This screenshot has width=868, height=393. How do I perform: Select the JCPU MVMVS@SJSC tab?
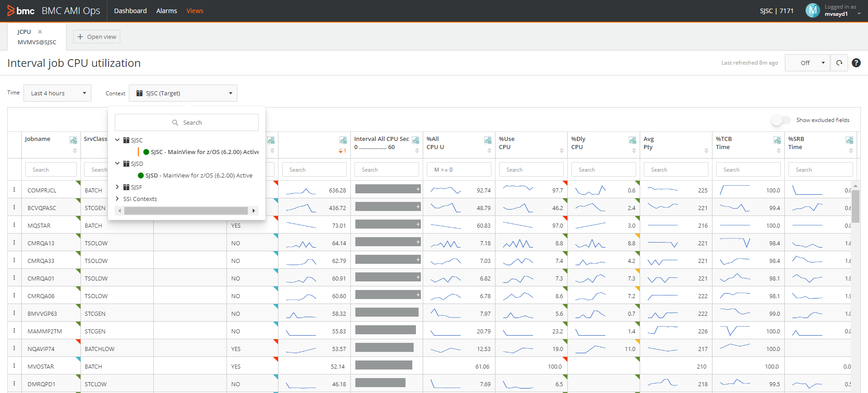point(37,37)
